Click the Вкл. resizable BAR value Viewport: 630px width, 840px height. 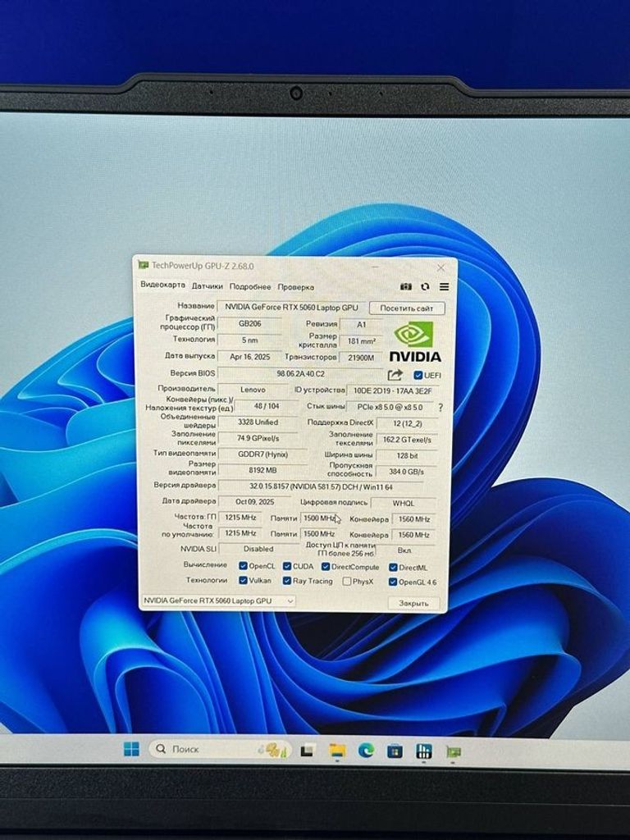(x=404, y=550)
